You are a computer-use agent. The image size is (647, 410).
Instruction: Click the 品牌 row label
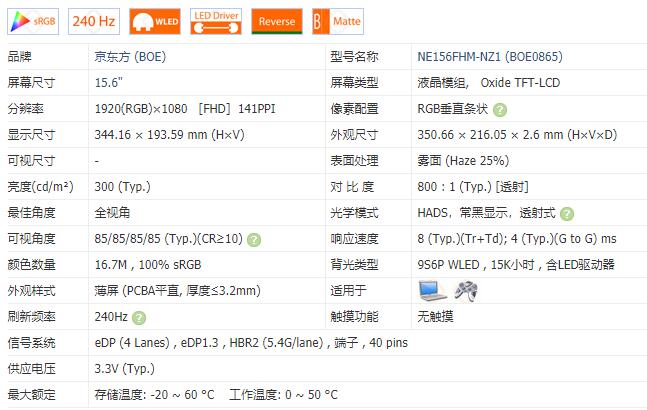click(x=19, y=57)
